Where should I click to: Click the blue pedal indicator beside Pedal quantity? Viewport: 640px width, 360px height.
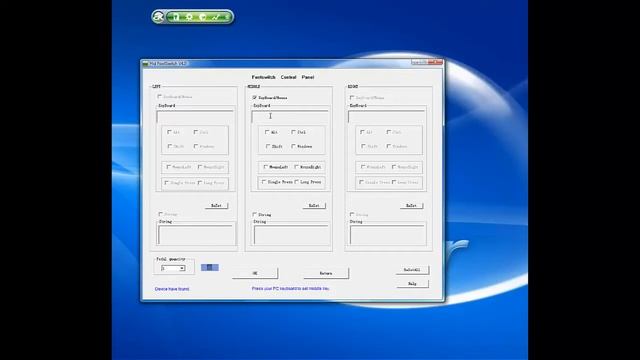click(x=210, y=267)
